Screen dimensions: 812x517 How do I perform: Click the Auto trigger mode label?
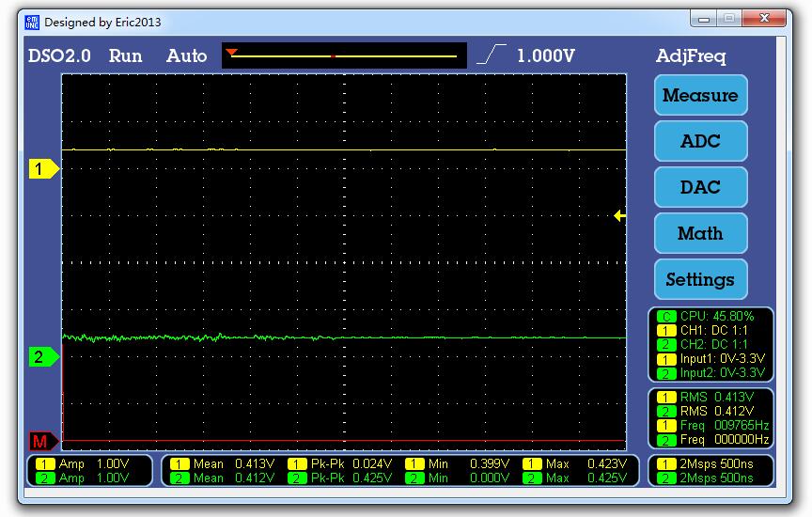point(186,55)
